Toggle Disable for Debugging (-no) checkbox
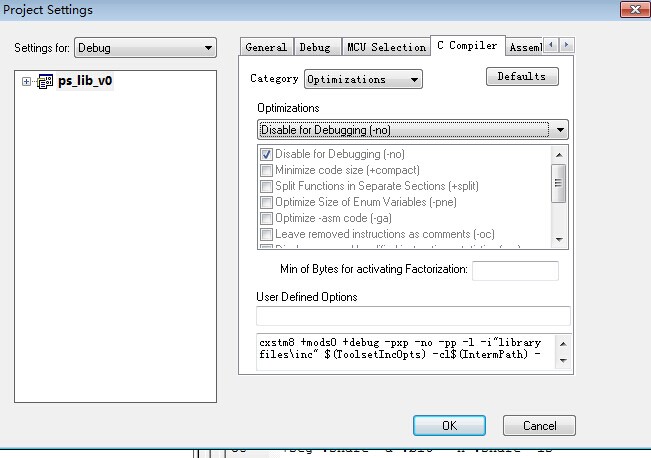The height and width of the screenshot is (458, 651). click(267, 155)
